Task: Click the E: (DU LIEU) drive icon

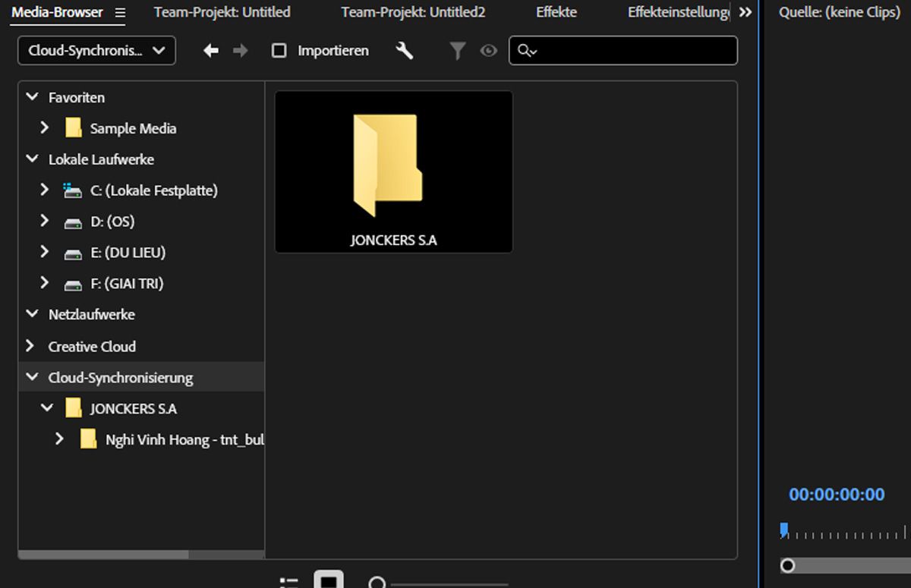Action: pyautogui.click(x=73, y=253)
